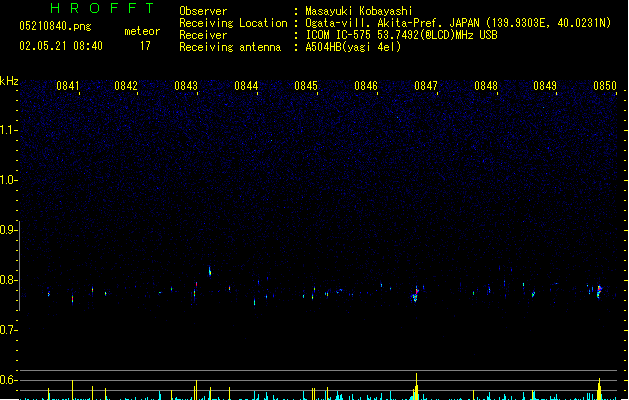Screen dimensions: 629x400
Task: Click the 0850 time marker
Action: pyautogui.click(x=605, y=86)
